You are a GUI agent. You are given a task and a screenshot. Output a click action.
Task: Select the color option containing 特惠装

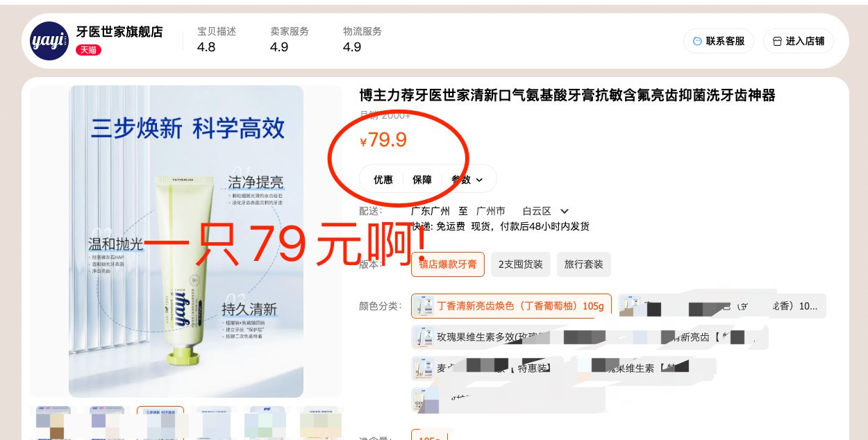pos(486,369)
